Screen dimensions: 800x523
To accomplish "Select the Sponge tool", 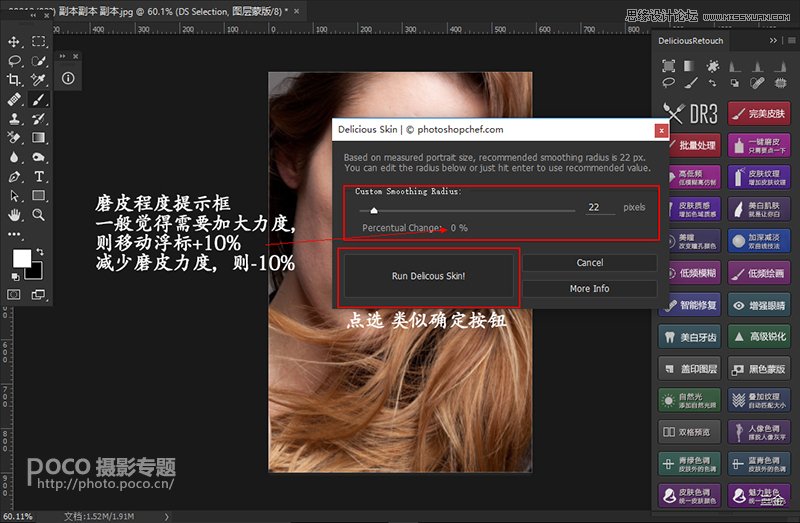I will (38, 157).
